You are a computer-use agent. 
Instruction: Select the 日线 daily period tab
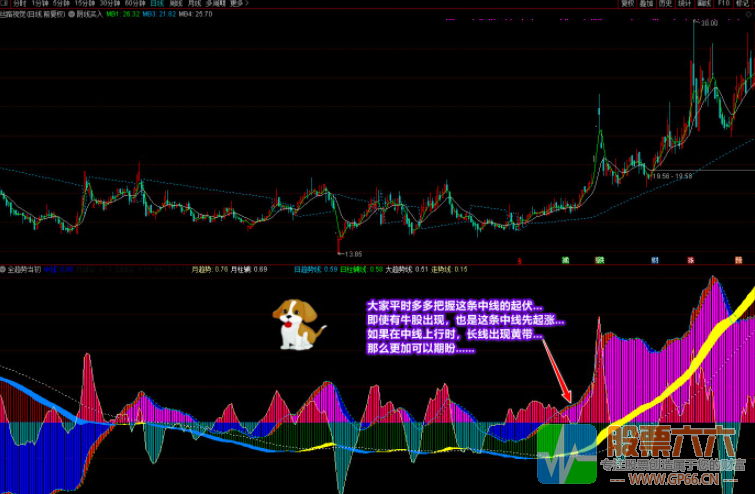click(x=157, y=4)
